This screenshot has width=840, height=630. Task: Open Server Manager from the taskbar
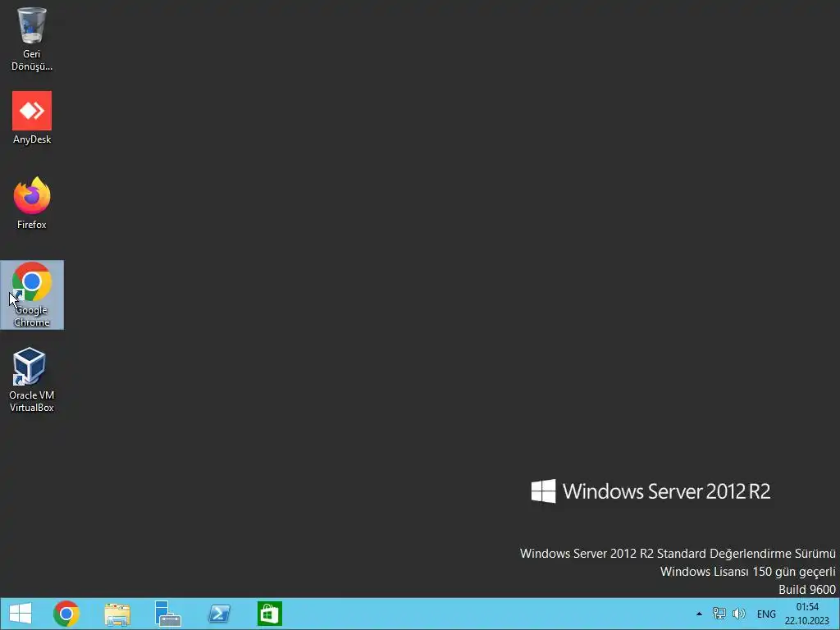(x=167, y=614)
